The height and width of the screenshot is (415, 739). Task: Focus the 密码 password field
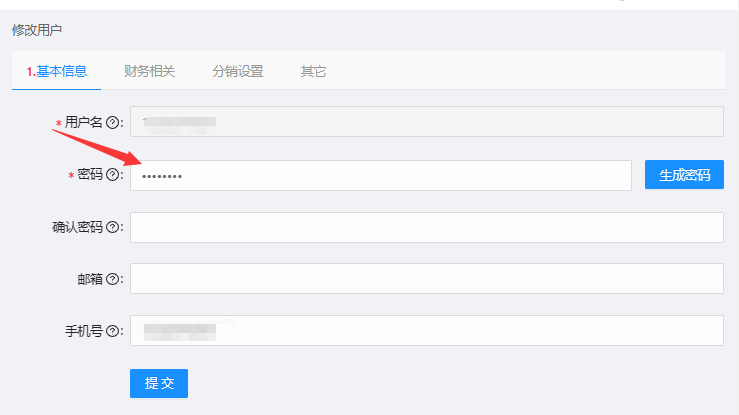click(x=381, y=176)
